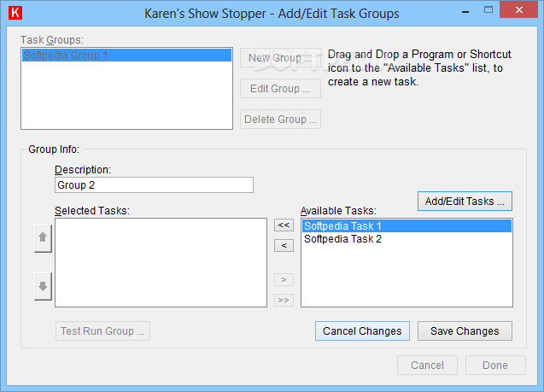Maximize the Add/Edit Task Groups window

click(x=488, y=10)
